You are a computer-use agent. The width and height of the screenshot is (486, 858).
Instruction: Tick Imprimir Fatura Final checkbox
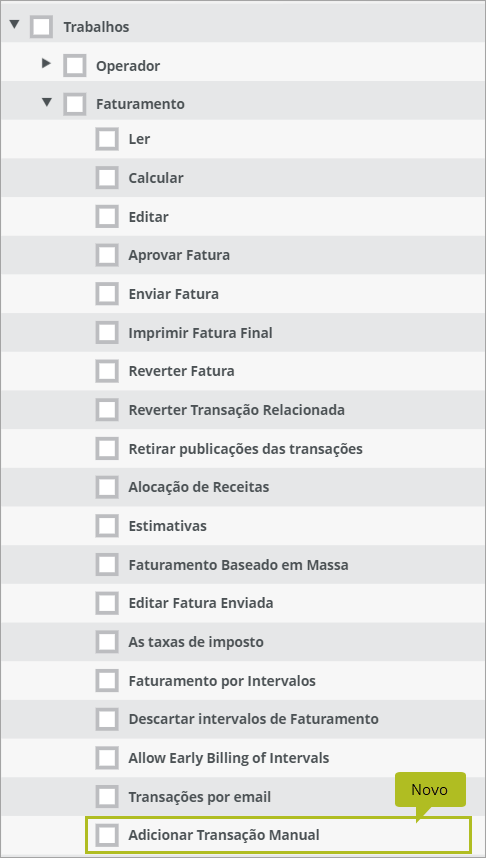[107, 333]
